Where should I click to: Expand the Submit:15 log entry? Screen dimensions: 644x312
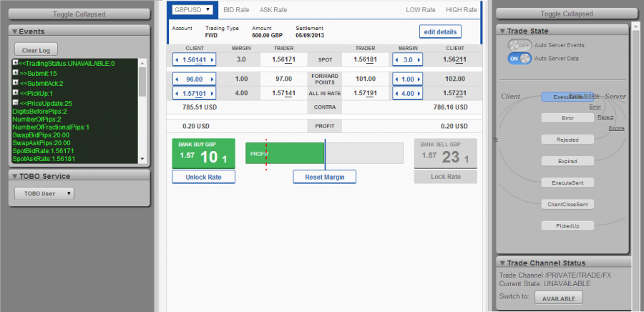(15, 73)
